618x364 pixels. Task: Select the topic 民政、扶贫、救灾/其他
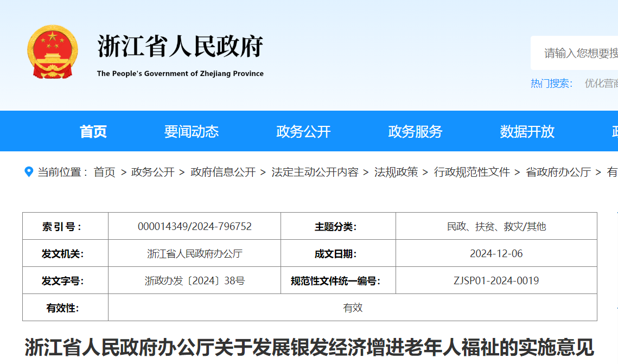[496, 227]
